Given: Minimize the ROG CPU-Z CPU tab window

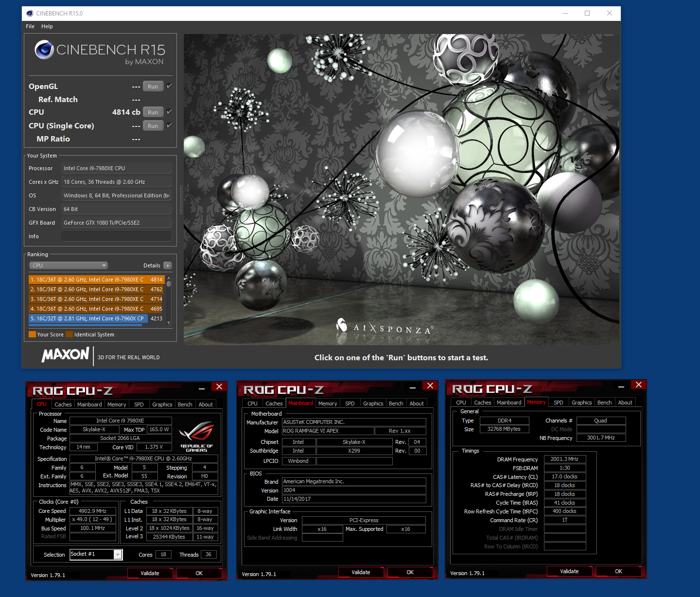Looking at the screenshot, I should pyautogui.click(x=202, y=388).
